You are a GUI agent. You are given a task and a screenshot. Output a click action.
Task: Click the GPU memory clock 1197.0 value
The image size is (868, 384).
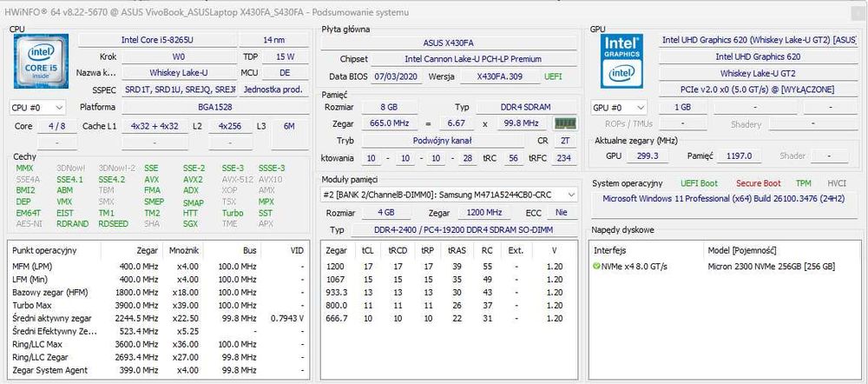[x=739, y=156]
